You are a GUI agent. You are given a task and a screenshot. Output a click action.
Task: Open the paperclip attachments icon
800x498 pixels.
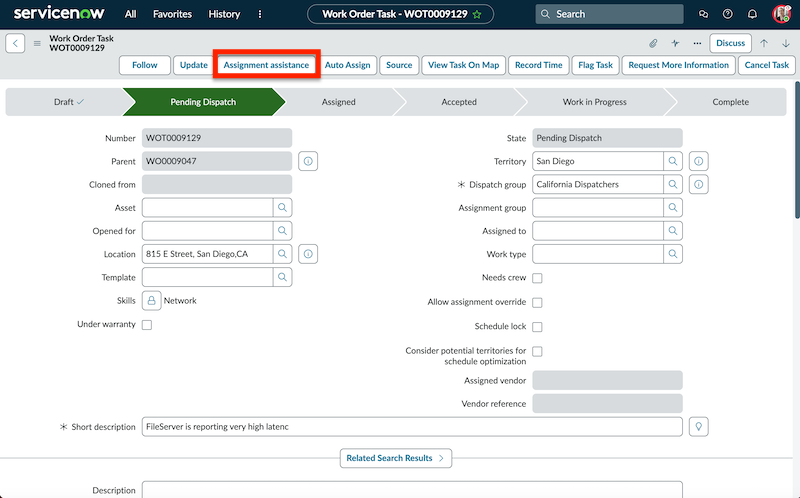coord(653,43)
